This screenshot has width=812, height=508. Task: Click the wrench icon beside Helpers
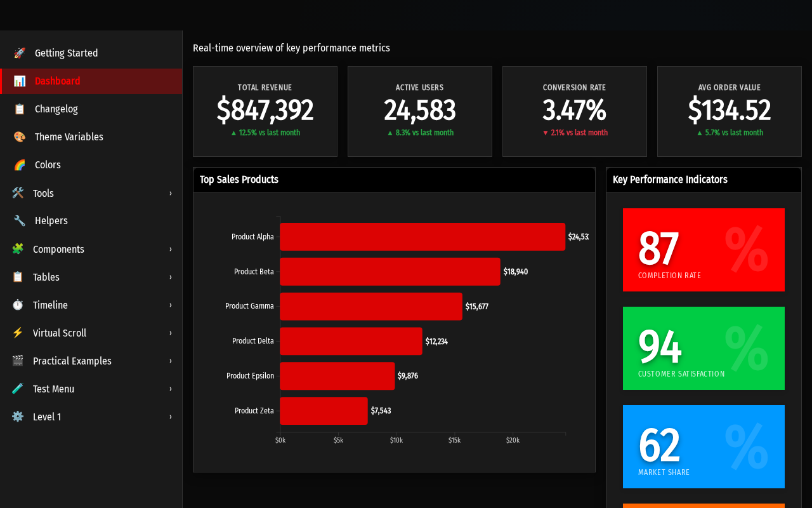(x=20, y=221)
